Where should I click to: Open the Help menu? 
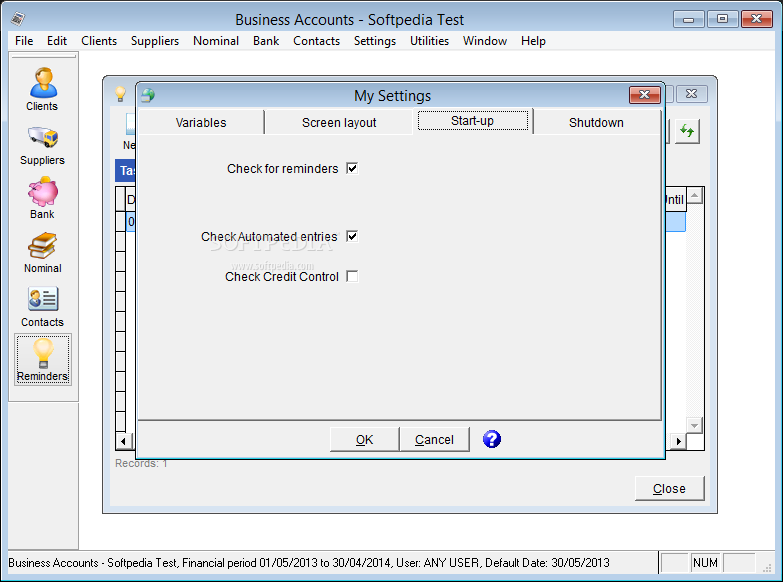coord(533,41)
